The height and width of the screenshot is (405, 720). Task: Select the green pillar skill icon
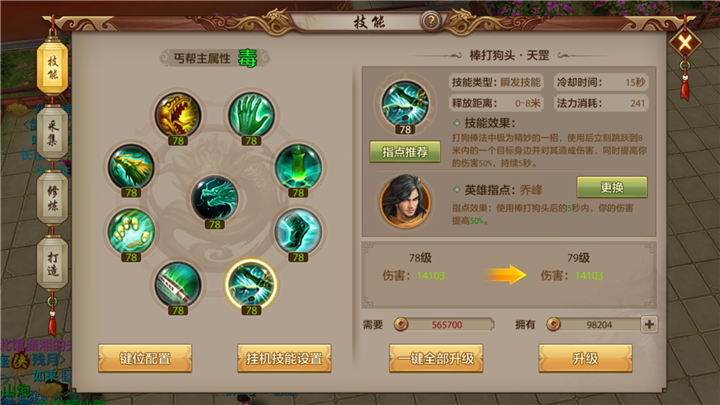[298, 166]
